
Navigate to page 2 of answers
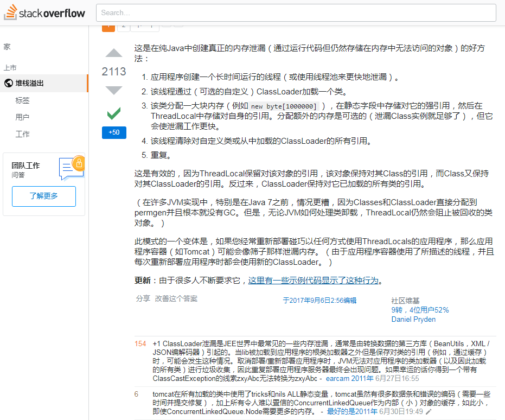click(x=123, y=25)
